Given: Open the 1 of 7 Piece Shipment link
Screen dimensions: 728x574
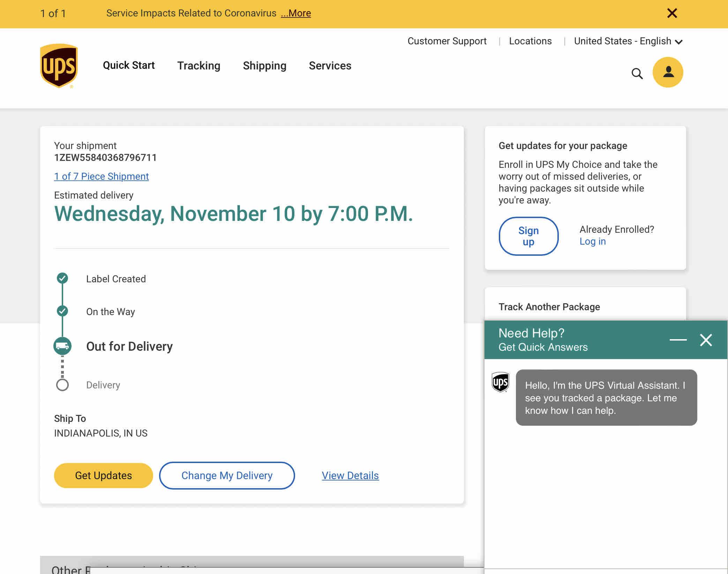Looking at the screenshot, I should tap(101, 176).
